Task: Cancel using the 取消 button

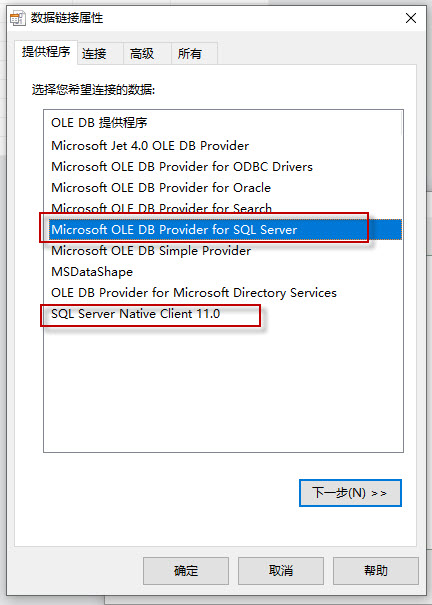Action: pos(281,571)
